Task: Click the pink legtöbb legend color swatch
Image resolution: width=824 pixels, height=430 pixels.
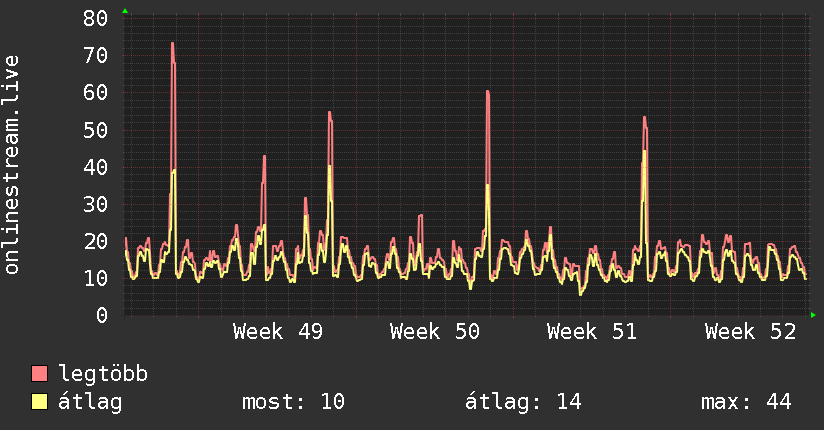Action: coord(39,373)
